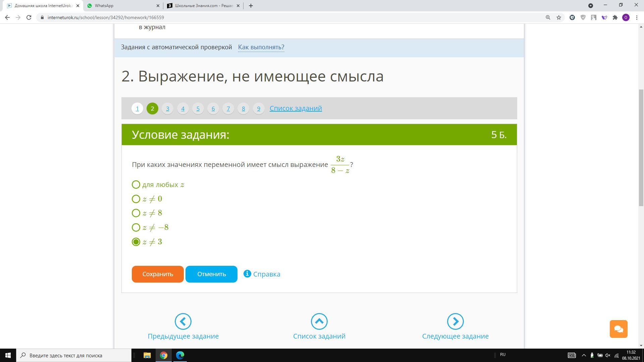Open the browser extensions puzzle icon

pyautogui.click(x=615, y=17)
